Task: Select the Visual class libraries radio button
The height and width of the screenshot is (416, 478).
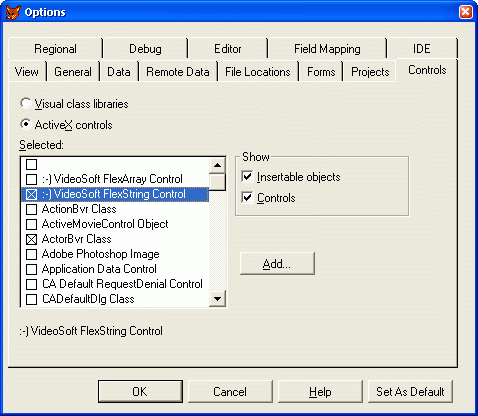Action: coord(26,103)
